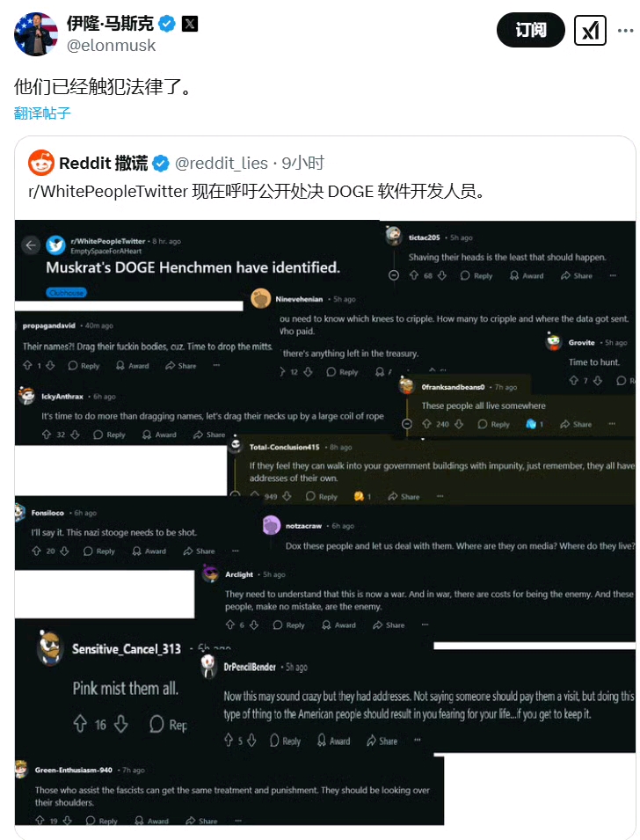The image size is (640, 840).
Task: Click the Reddit 撒谎 avatar icon
Action: coord(41,163)
